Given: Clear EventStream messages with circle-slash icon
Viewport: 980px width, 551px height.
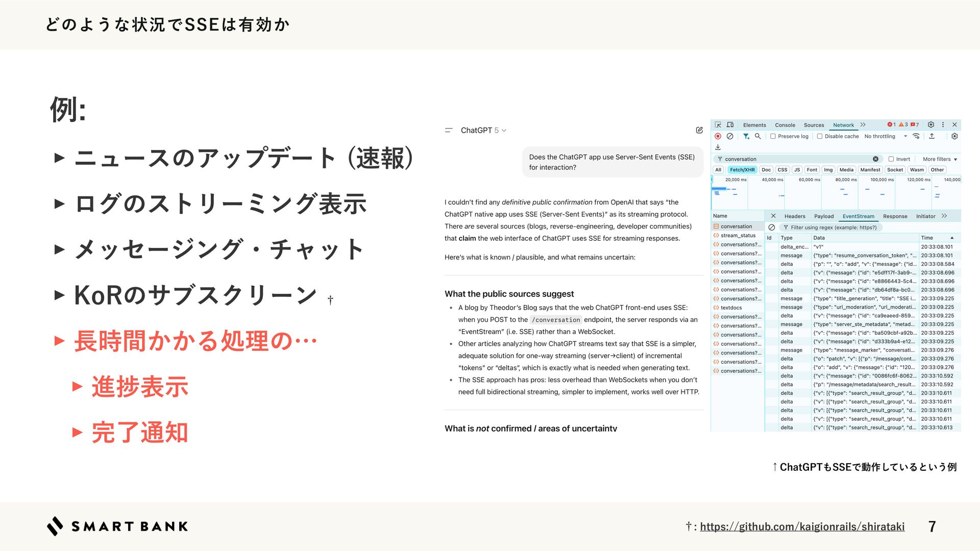Looking at the screenshot, I should pos(771,228).
